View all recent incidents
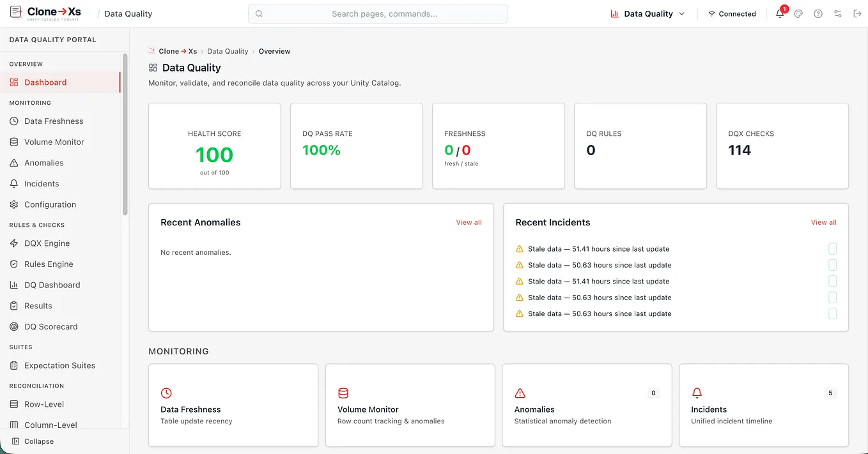868x454 pixels. [823, 222]
